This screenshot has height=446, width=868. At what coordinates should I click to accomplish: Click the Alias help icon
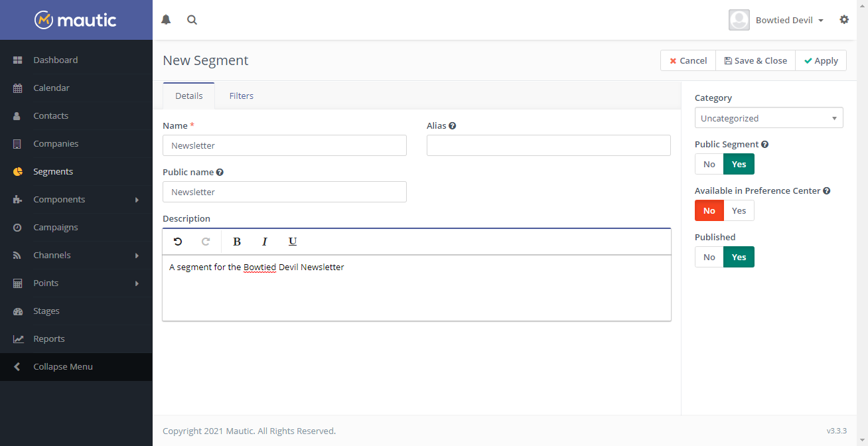click(453, 125)
